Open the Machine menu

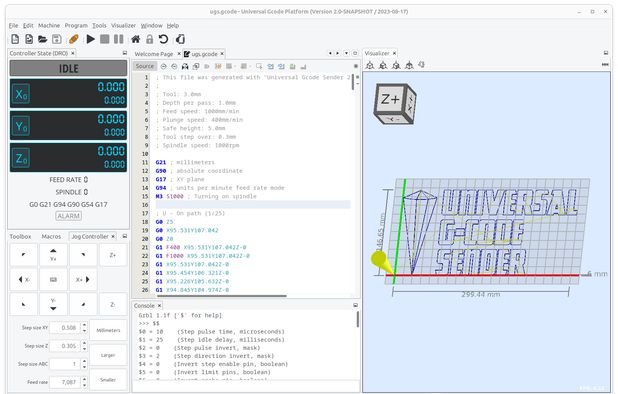[x=49, y=25]
